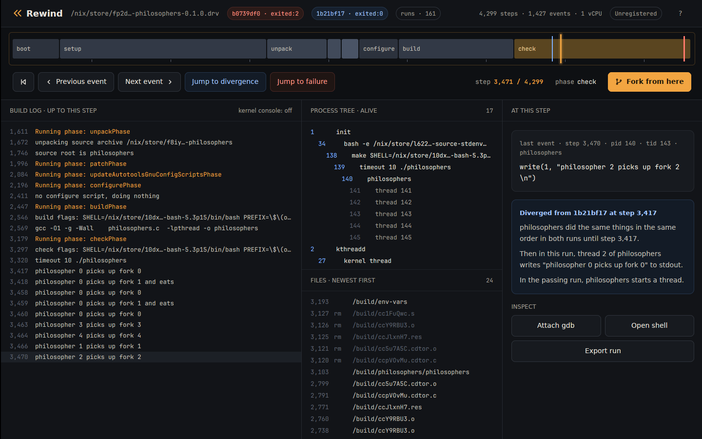The height and width of the screenshot is (439, 702).
Task: Select thread 145 in tree
Action: [x=402, y=237]
